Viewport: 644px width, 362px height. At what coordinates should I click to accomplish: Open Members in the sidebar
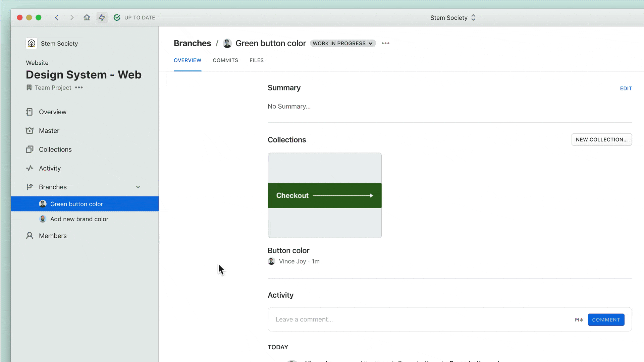coord(53,236)
